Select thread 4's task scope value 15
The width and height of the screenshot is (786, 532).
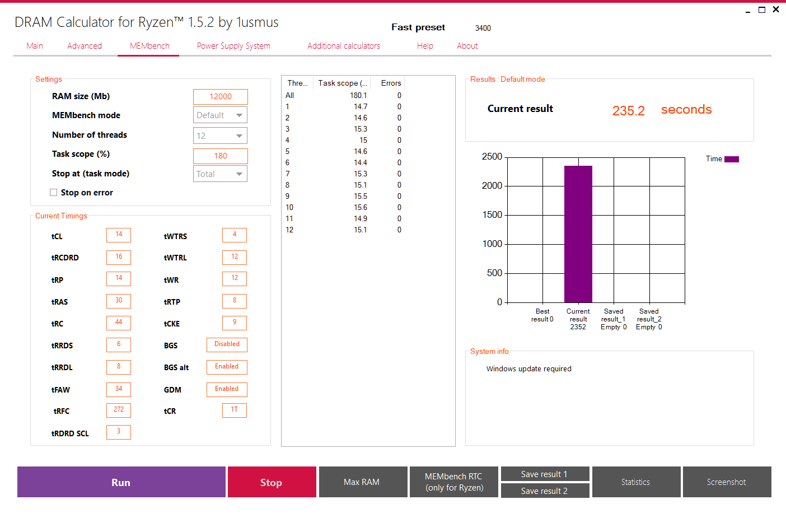pyautogui.click(x=363, y=141)
